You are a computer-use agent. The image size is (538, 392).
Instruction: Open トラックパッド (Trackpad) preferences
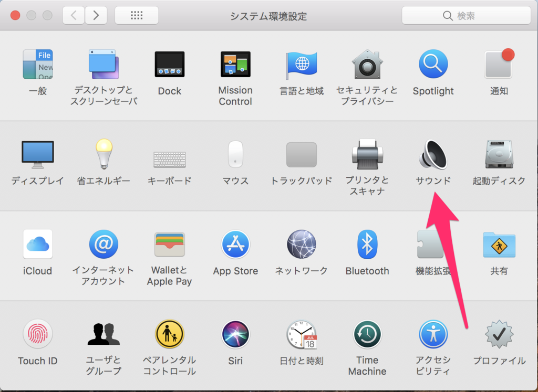(301, 154)
